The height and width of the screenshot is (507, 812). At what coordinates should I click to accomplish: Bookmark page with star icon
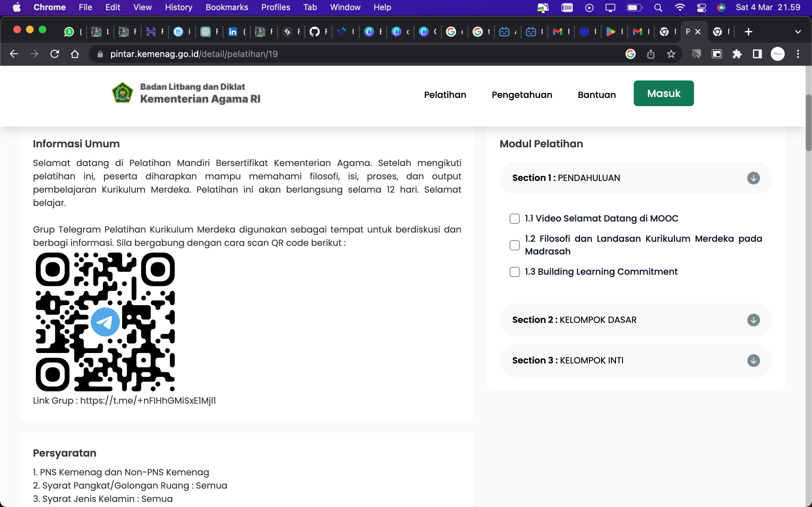pyautogui.click(x=671, y=54)
